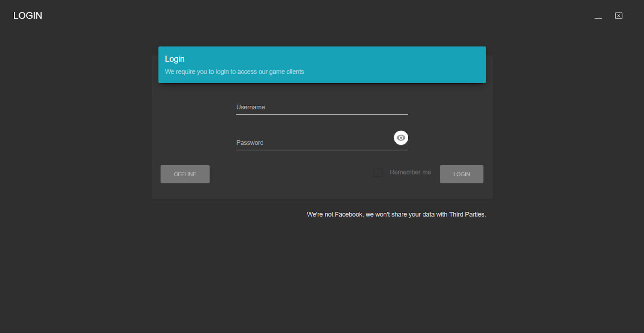Click the 'We're not Facebook' privacy notice

[396, 214]
